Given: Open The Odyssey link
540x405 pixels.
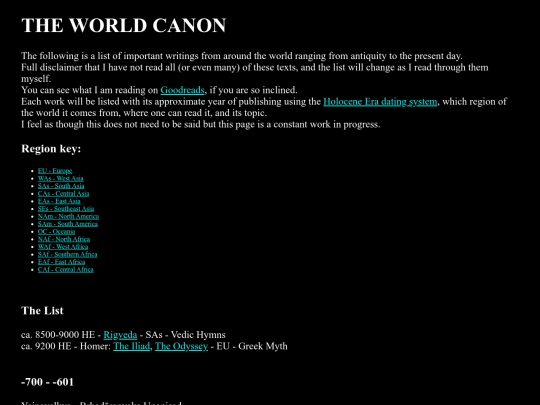Looking at the screenshot, I should point(181,346).
